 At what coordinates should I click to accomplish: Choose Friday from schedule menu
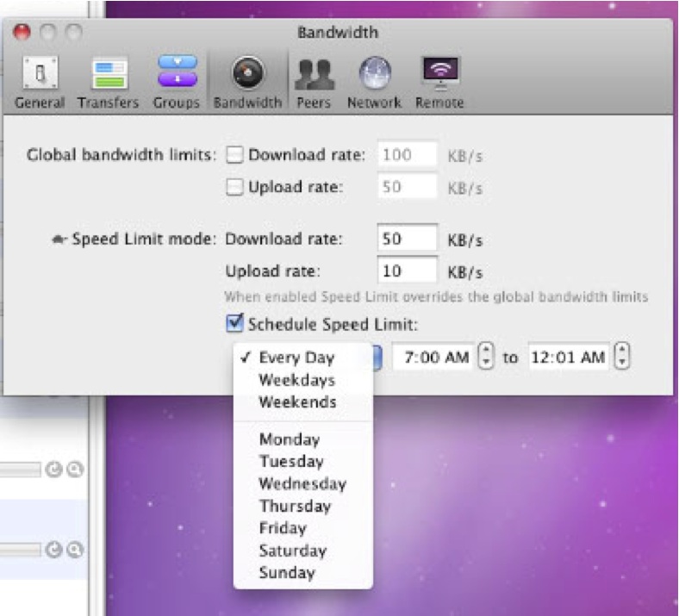tap(303, 528)
